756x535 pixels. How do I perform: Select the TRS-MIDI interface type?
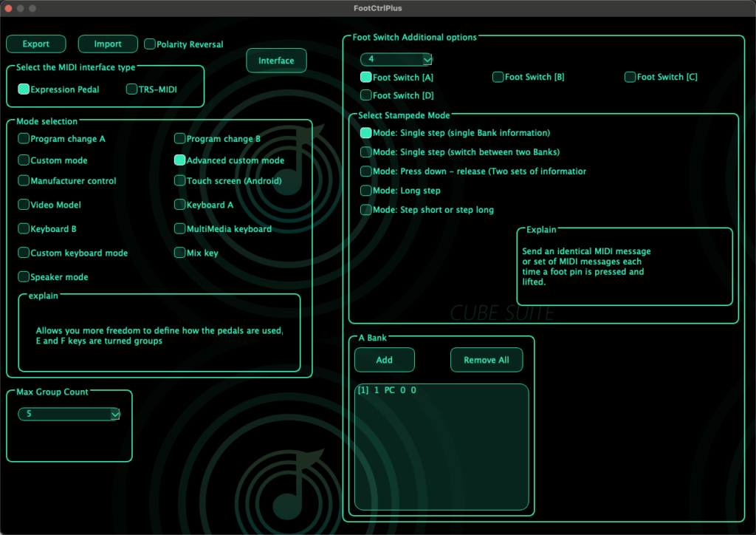click(132, 89)
